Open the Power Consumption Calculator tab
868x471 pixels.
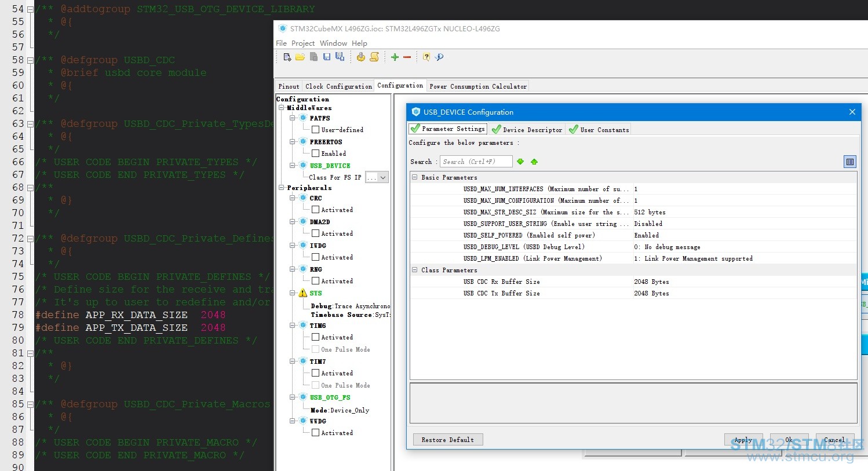click(x=478, y=86)
